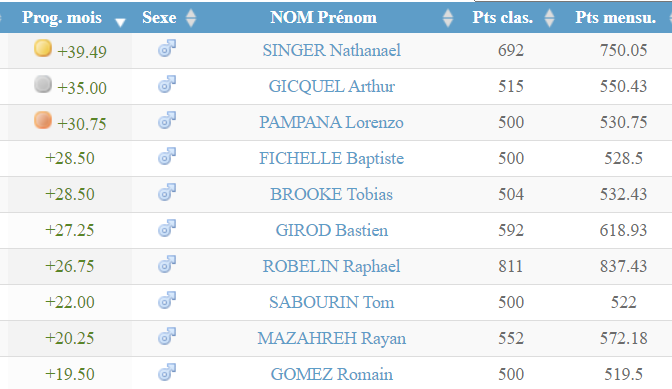
Task: Click the gold medal icon beside +39.49
Action: [43, 48]
